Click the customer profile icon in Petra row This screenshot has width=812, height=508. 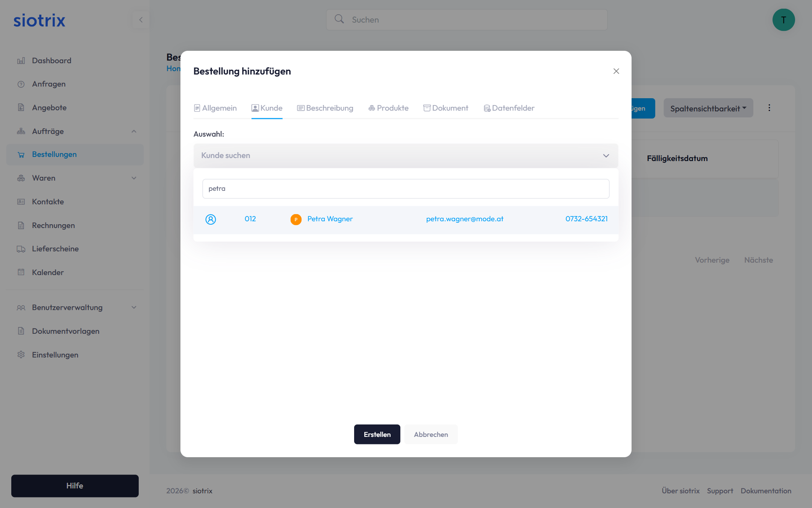click(211, 219)
